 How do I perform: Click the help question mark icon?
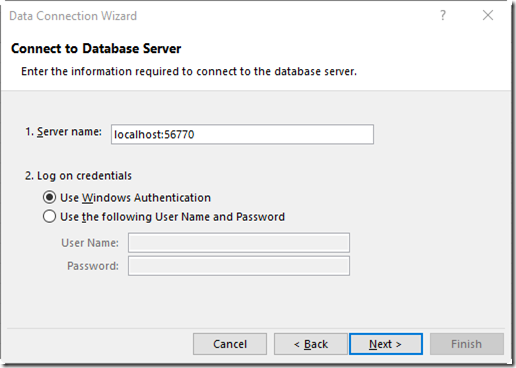443,15
